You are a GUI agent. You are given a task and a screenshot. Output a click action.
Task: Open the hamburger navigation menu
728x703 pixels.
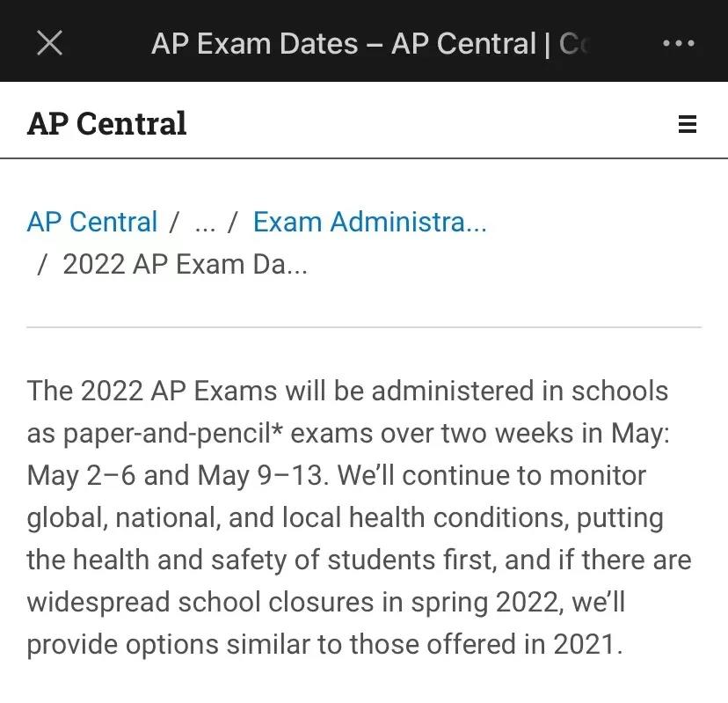[688, 124]
